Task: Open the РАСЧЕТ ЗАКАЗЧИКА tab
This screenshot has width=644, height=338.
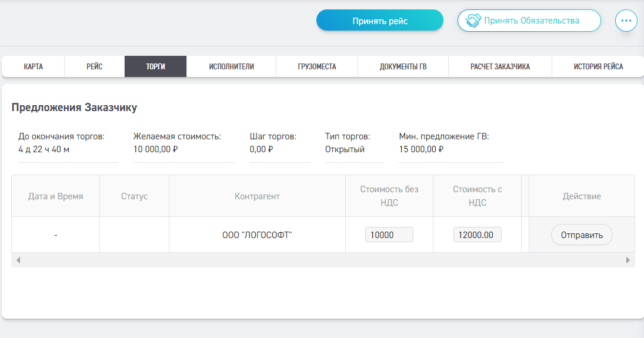Action: point(500,66)
